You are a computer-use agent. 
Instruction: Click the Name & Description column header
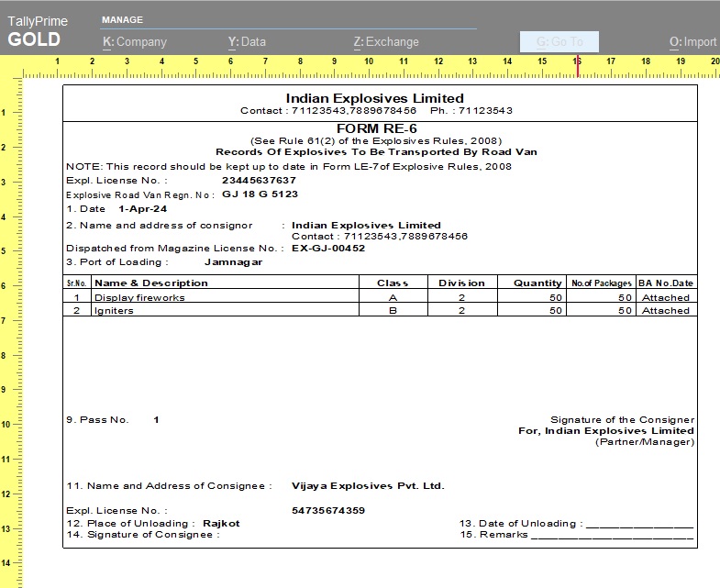[x=151, y=283]
